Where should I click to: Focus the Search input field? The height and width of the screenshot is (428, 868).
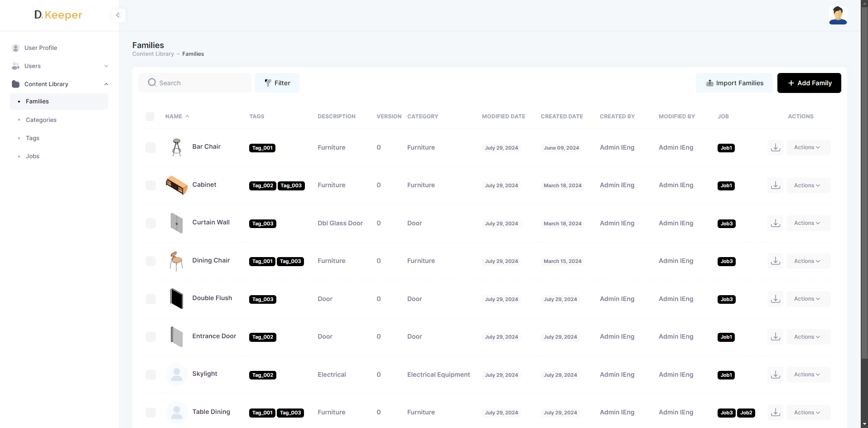pos(199,83)
